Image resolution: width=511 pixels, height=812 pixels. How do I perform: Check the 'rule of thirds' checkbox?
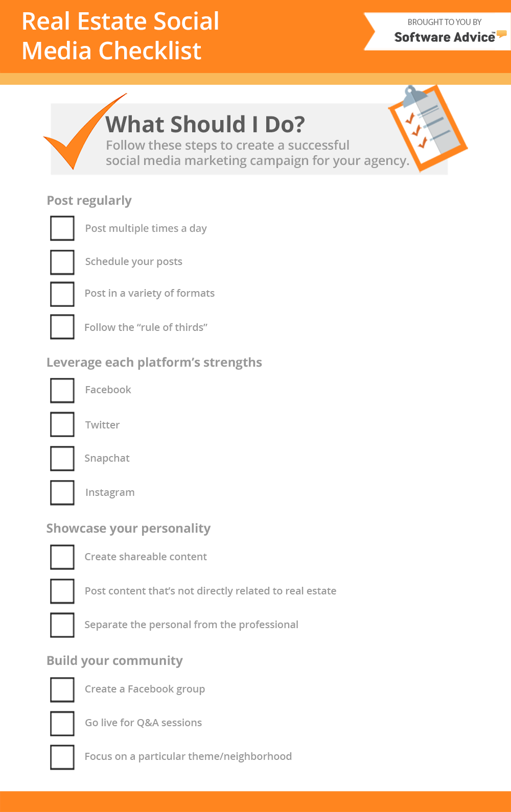(62, 327)
